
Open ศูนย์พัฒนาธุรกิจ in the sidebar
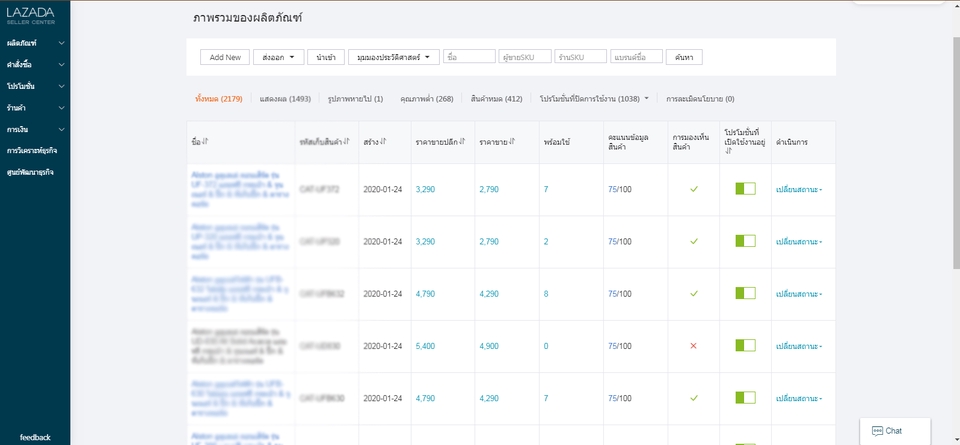pos(30,173)
